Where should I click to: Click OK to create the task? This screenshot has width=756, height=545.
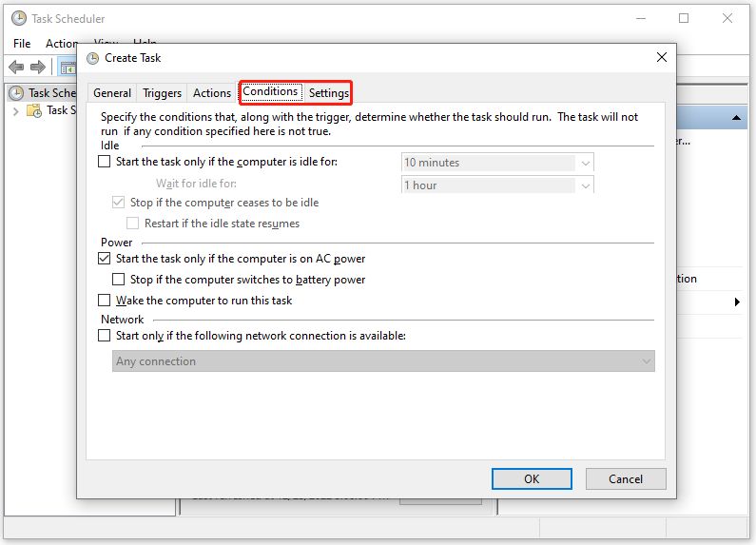[x=532, y=478]
